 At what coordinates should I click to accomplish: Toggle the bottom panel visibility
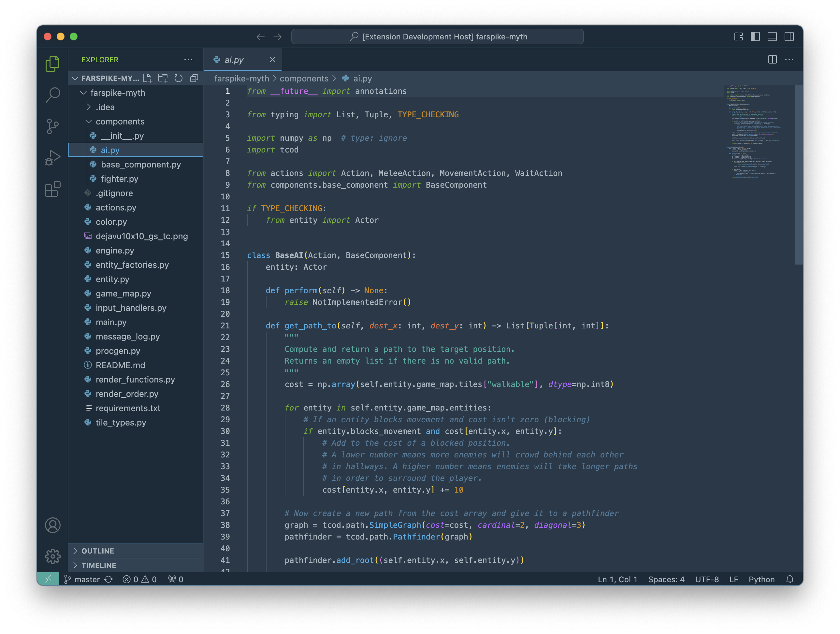tap(772, 36)
